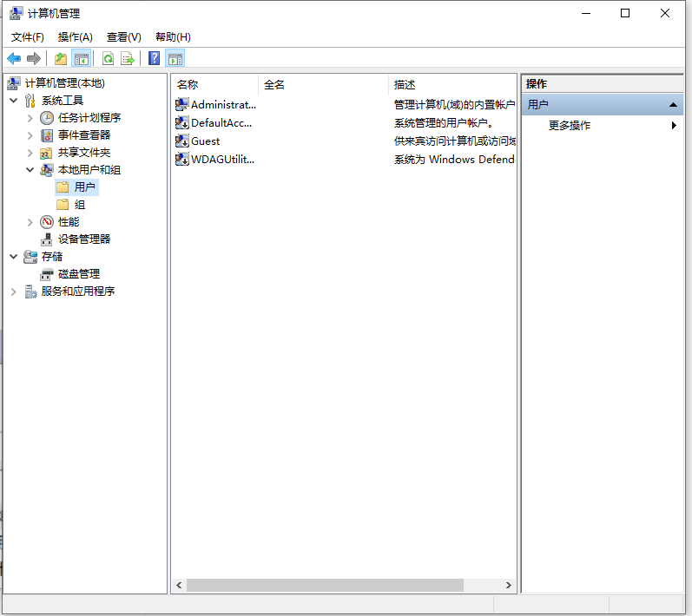Click the DefaultAccount user icon
The image size is (692, 616).
click(x=181, y=122)
